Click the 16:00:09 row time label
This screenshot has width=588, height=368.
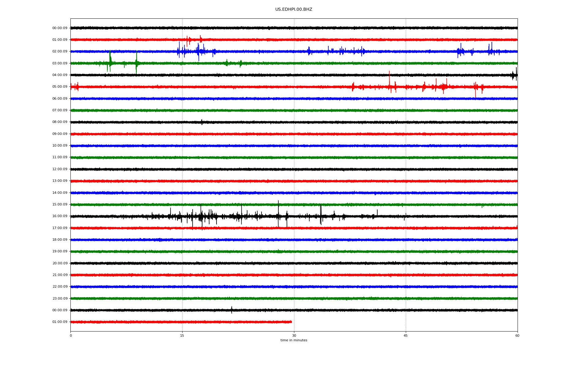[x=60, y=216]
